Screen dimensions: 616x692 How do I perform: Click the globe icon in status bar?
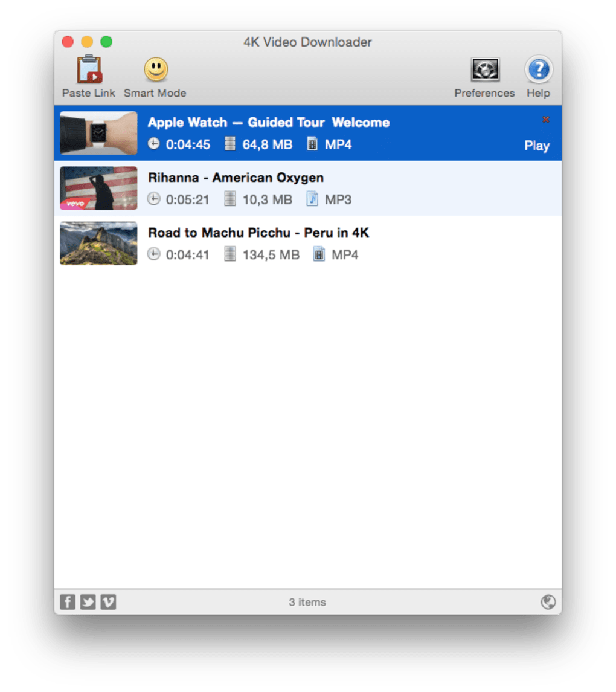(x=548, y=601)
